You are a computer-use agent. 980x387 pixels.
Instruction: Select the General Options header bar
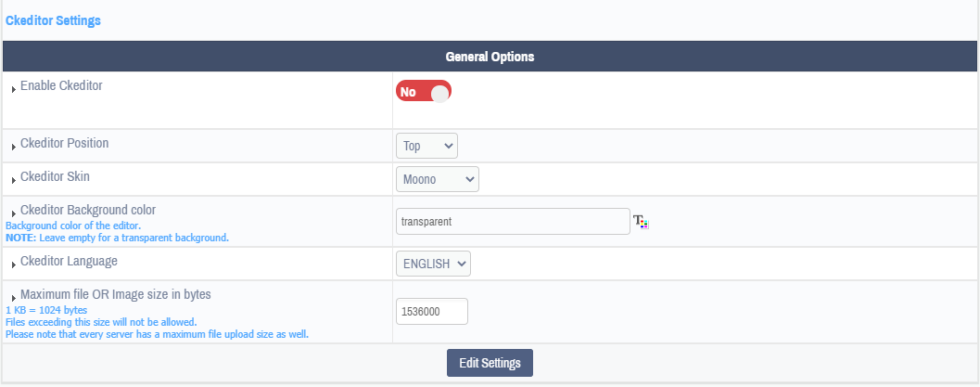(x=490, y=57)
